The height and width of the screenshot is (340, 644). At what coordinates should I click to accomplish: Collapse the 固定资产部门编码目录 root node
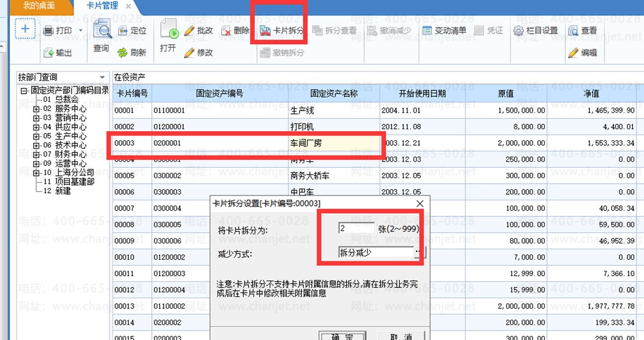point(25,91)
